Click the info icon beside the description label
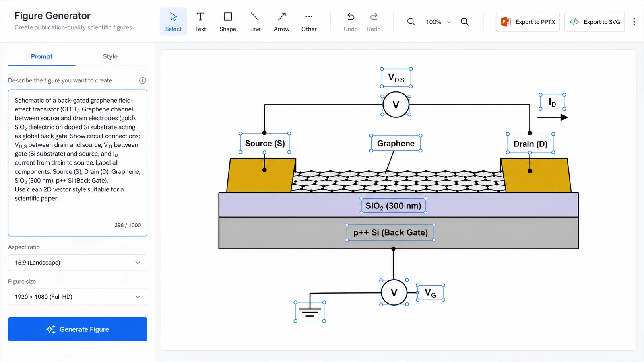The height and width of the screenshot is (362, 644). click(x=142, y=80)
